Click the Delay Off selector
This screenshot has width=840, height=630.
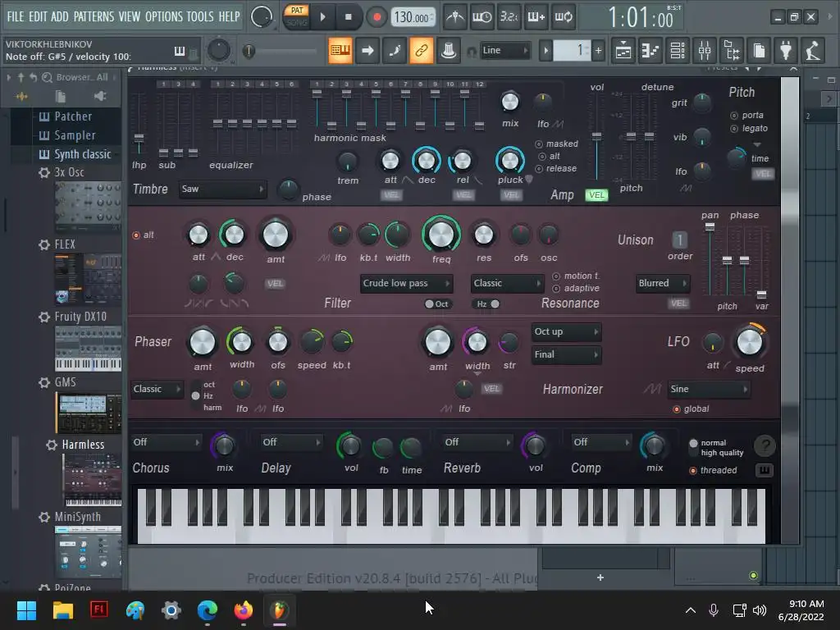[x=291, y=442]
